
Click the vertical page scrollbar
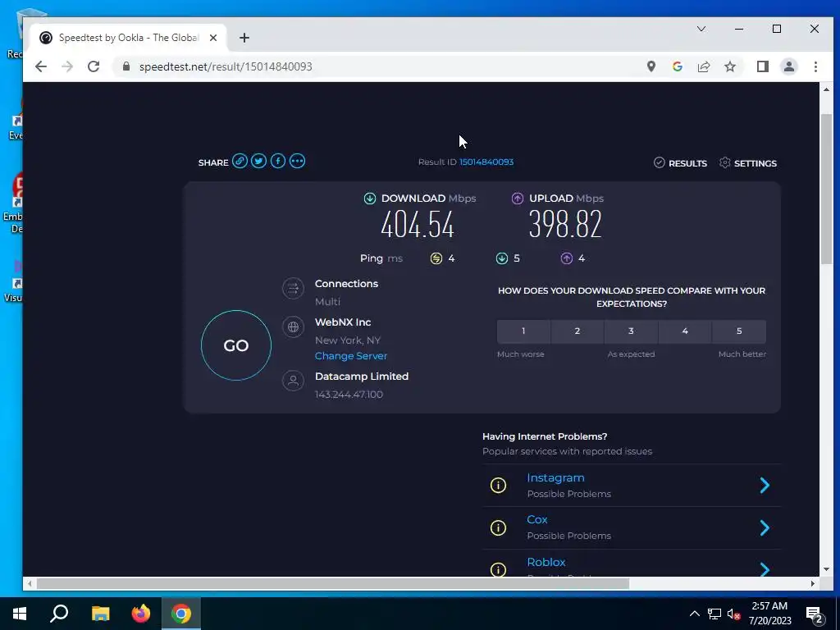(x=827, y=189)
